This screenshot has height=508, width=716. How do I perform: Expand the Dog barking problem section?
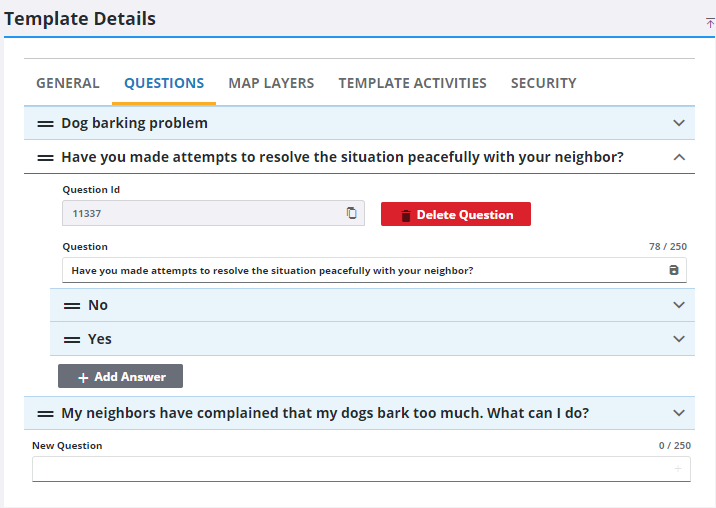point(679,123)
